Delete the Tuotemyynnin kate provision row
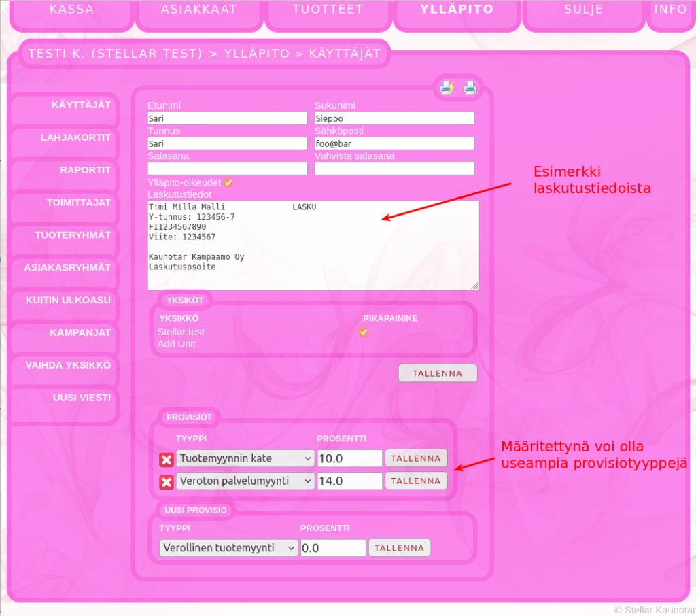The height and width of the screenshot is (616, 696). [167, 460]
